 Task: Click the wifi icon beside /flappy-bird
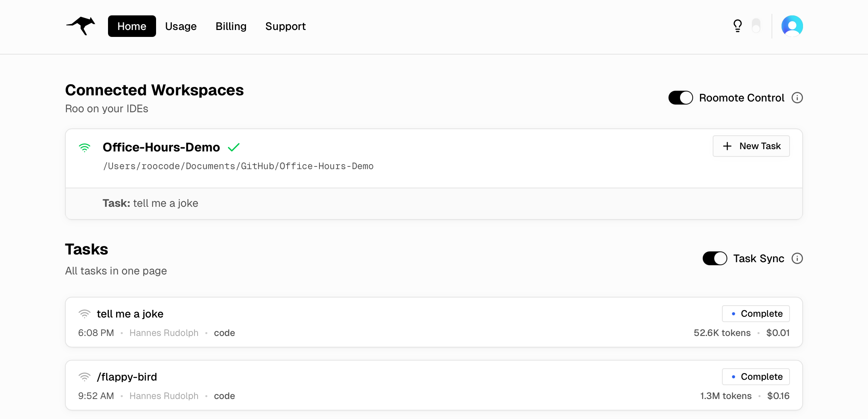click(x=85, y=377)
